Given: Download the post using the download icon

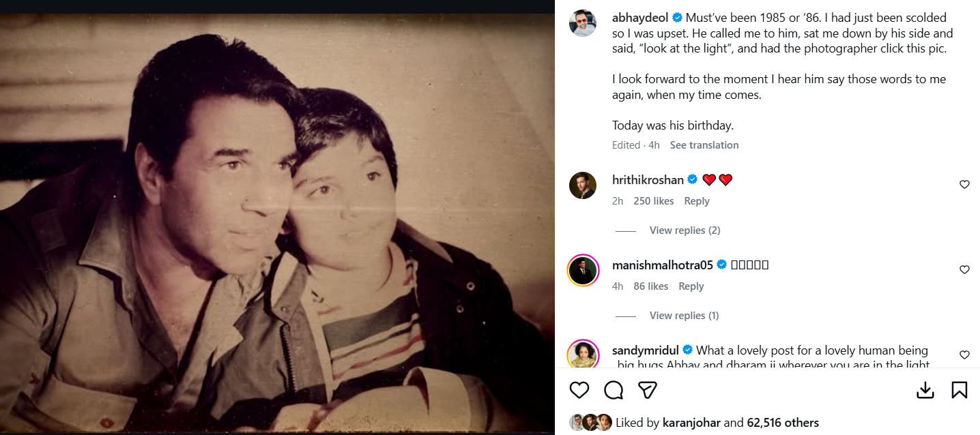Looking at the screenshot, I should click(925, 389).
